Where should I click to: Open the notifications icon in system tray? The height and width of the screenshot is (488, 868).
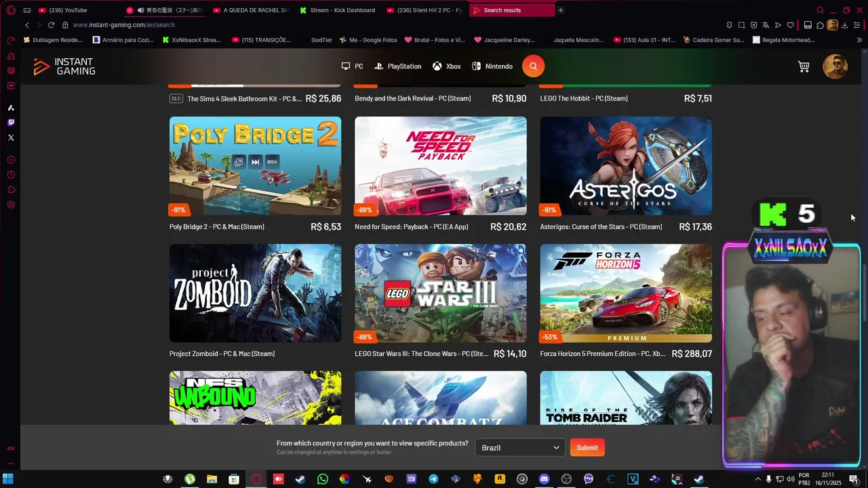click(x=854, y=479)
